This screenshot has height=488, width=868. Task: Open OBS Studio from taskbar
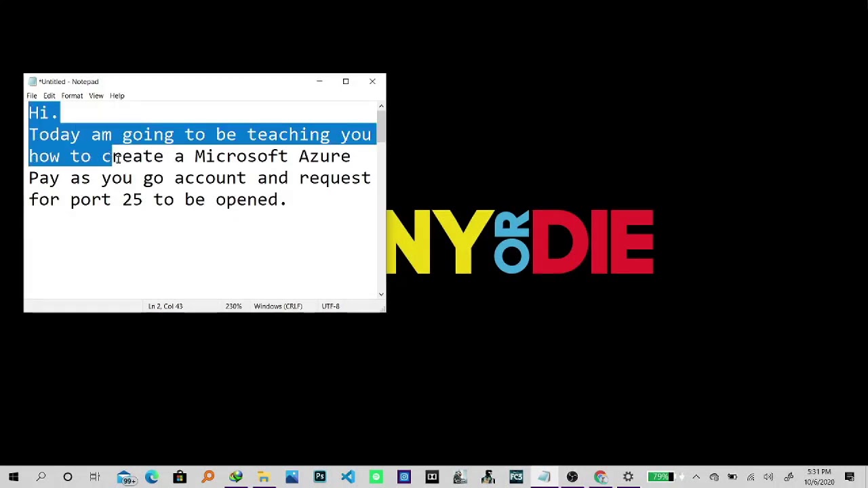[x=572, y=477]
